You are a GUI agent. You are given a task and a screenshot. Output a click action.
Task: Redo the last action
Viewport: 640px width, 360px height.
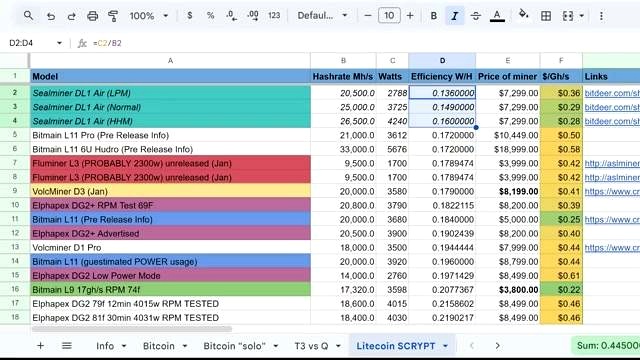(x=71, y=16)
